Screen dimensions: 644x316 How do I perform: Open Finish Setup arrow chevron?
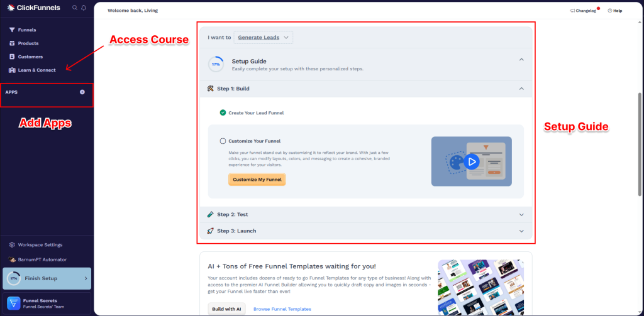pyautogui.click(x=86, y=278)
